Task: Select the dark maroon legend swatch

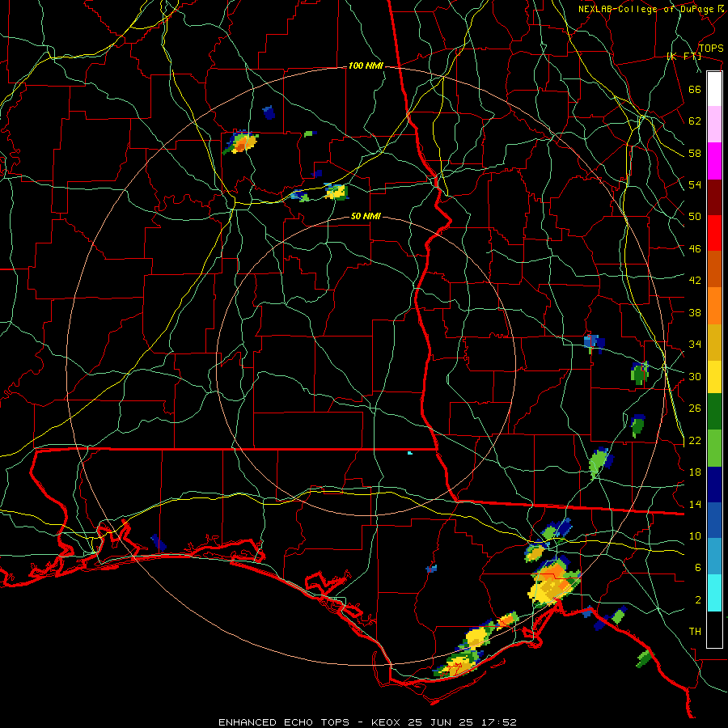Action: (x=714, y=197)
